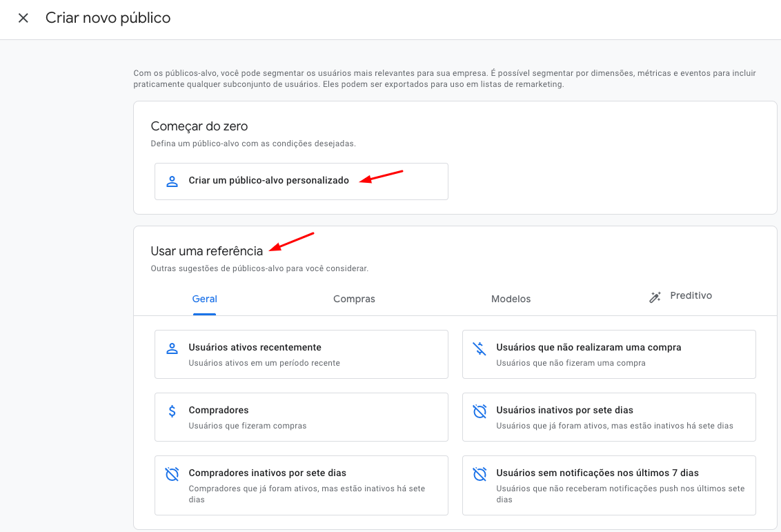Close the Criar novo público dialog
781x532 pixels.
coord(23,18)
